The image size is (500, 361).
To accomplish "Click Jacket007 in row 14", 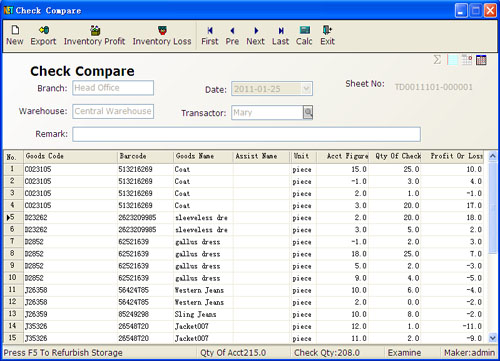I will click(192, 326).
